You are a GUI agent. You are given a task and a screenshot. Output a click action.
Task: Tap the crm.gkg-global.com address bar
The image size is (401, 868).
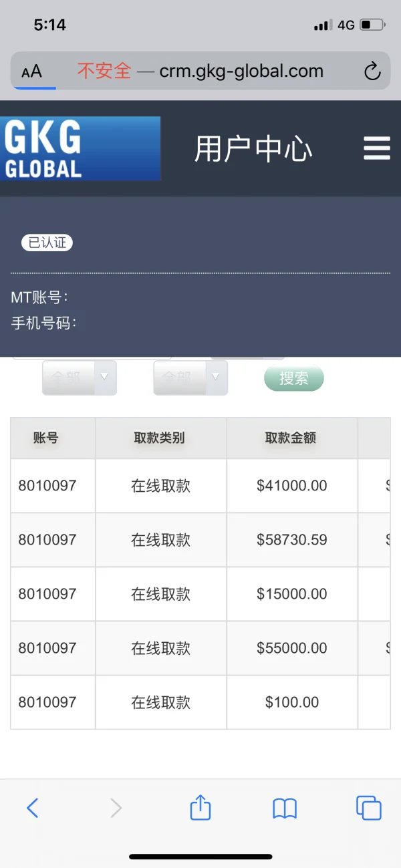pos(241,71)
